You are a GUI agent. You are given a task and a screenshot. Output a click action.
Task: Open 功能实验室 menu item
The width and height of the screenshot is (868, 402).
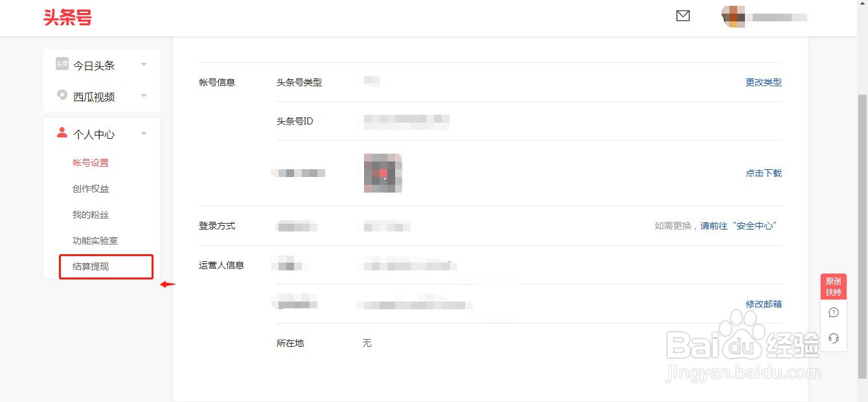(95, 241)
